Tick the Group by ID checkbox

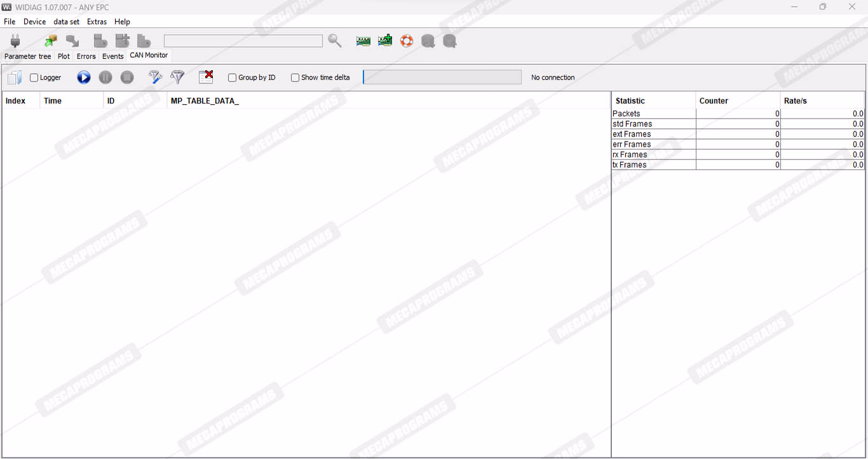point(233,78)
